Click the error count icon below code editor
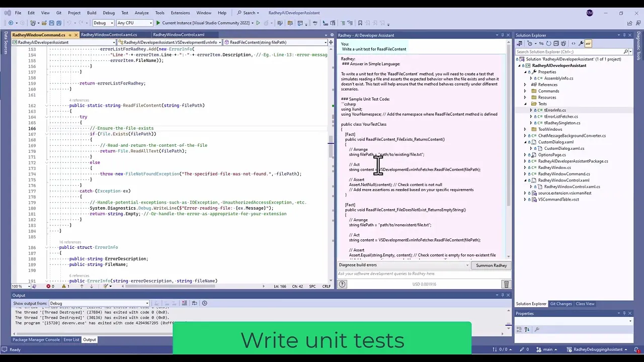644x362 pixels. 49,286
